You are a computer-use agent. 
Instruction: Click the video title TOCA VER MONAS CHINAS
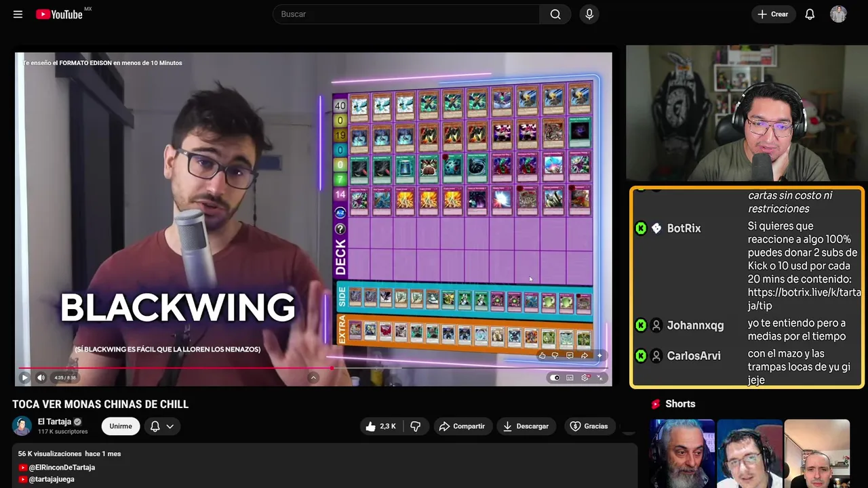pyautogui.click(x=100, y=404)
